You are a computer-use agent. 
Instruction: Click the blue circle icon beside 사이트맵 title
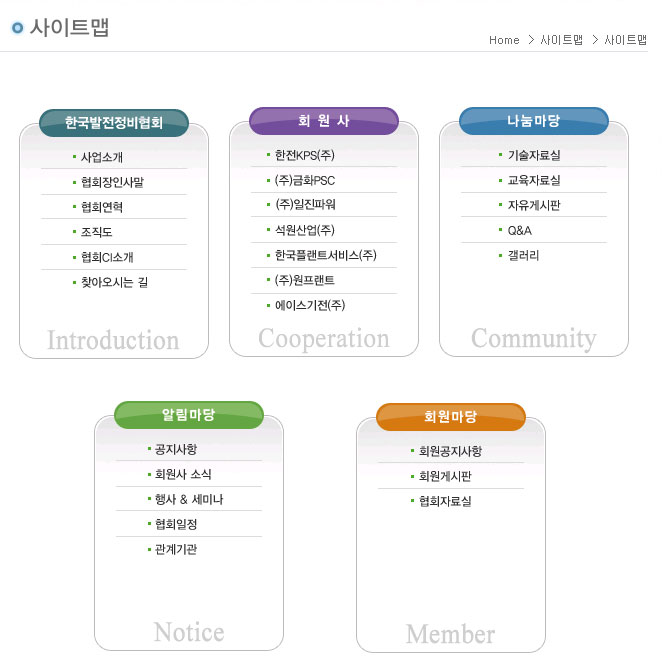[17, 28]
